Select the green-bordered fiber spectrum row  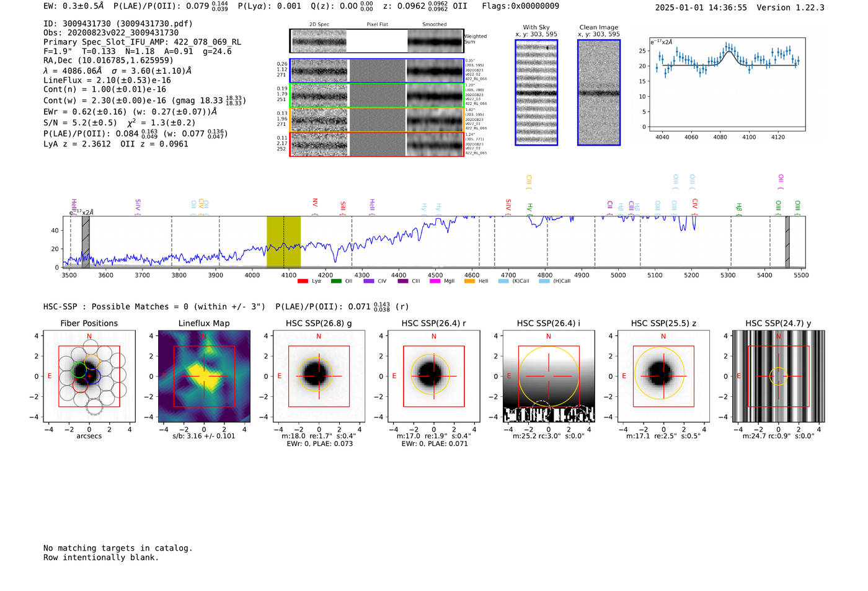(x=377, y=96)
